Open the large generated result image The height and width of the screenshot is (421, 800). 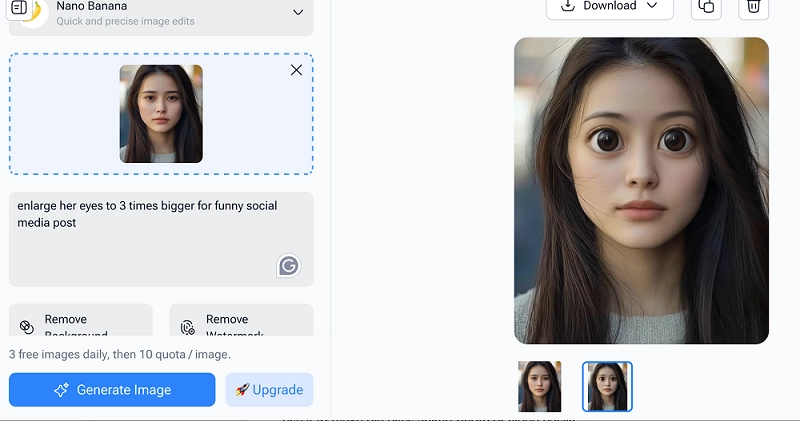click(641, 190)
